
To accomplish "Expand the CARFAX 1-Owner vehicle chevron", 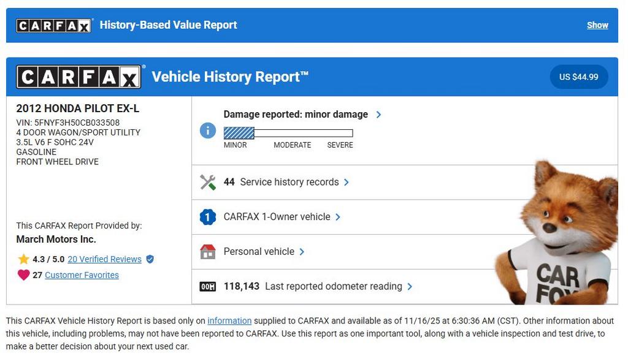I will coord(338,217).
